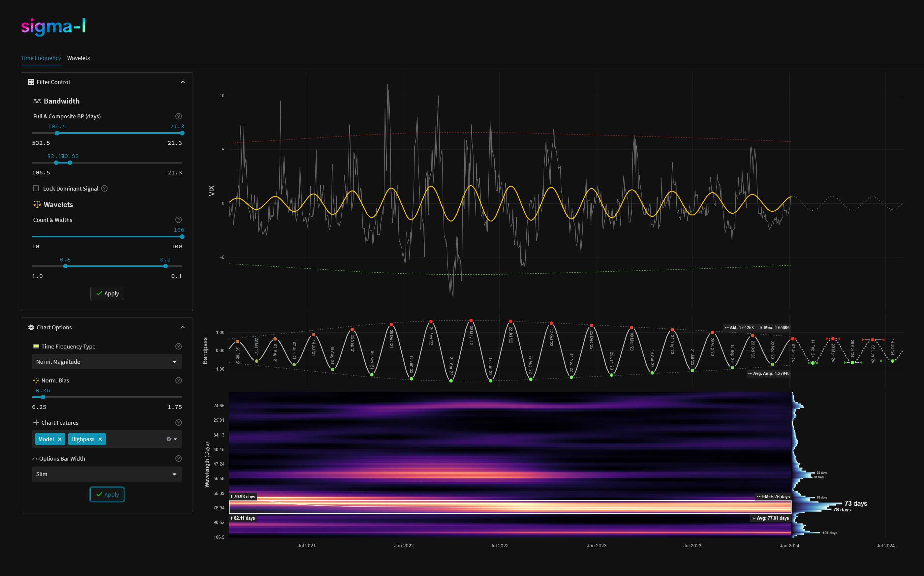The height and width of the screenshot is (576, 924).
Task: Collapse the Filter Control panel
Action: point(183,82)
